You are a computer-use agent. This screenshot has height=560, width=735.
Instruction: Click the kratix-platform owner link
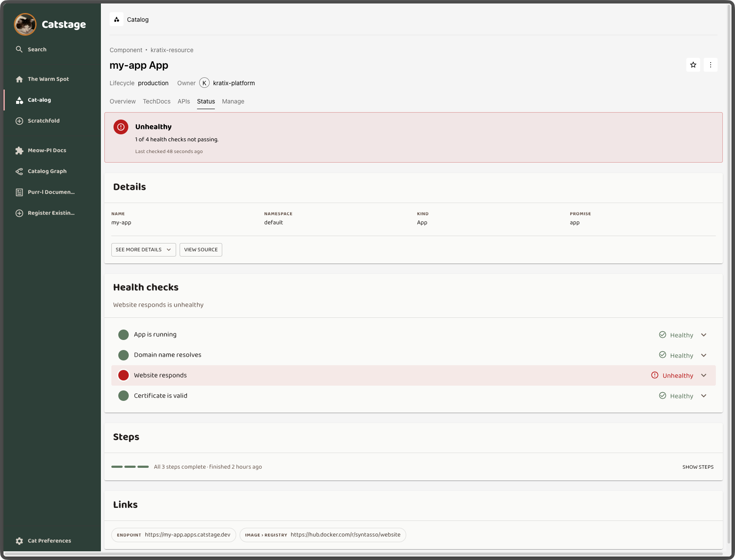(234, 83)
